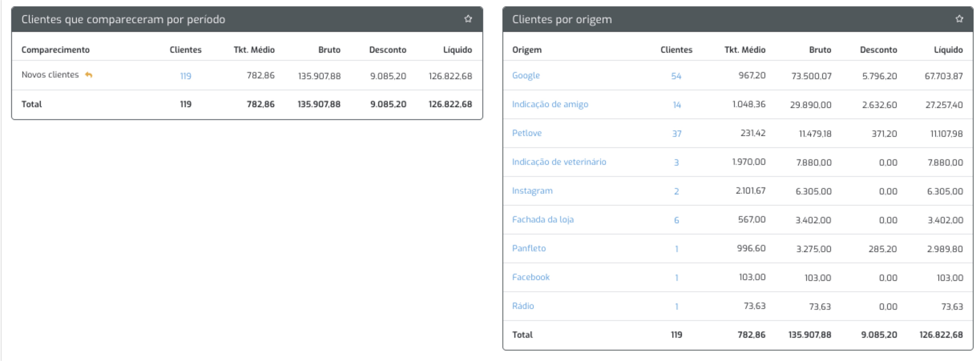This screenshot has height=361, width=980.
Task: Click the Desconto value 2.632,60
Action: 879,105
